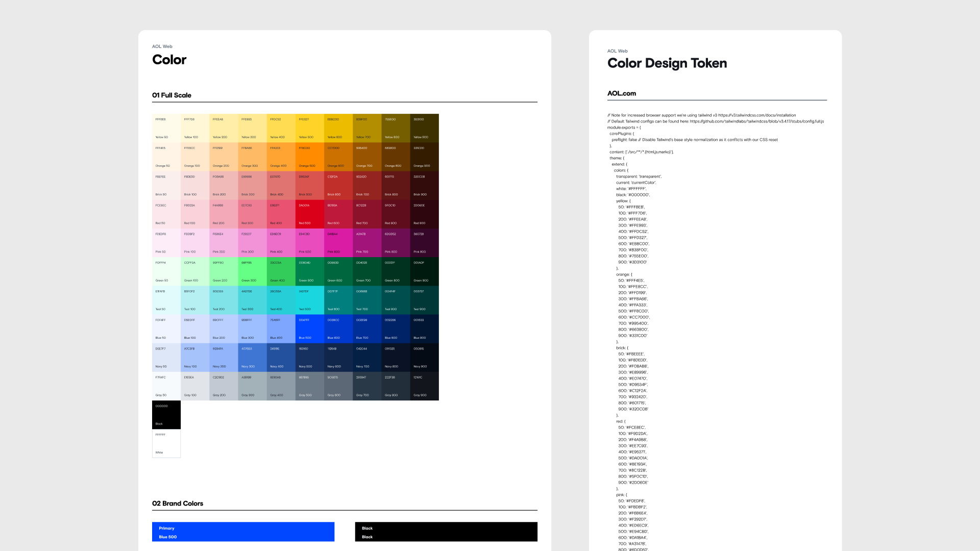Choose the Pink 700 swatch
980x551 pixels.
tap(366, 243)
